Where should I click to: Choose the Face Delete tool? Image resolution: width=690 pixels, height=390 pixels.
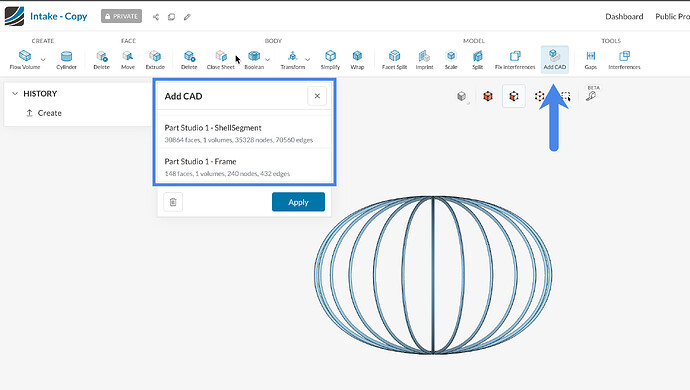pos(102,59)
